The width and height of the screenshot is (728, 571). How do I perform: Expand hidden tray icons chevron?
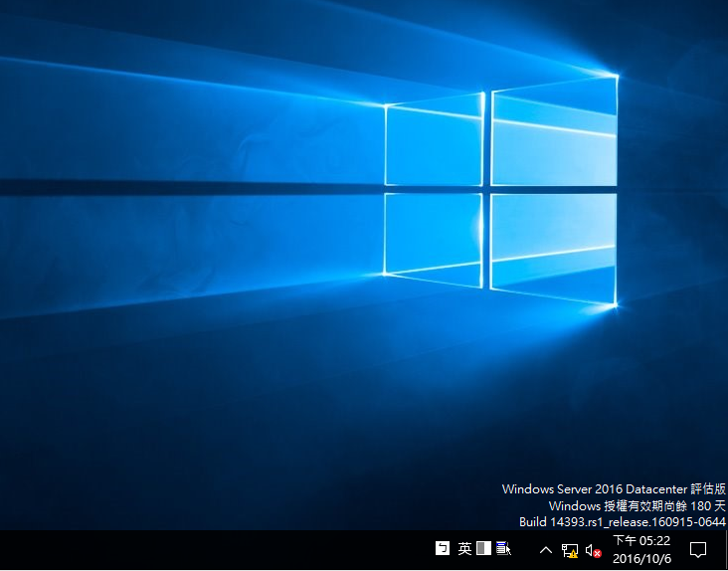click(546, 550)
